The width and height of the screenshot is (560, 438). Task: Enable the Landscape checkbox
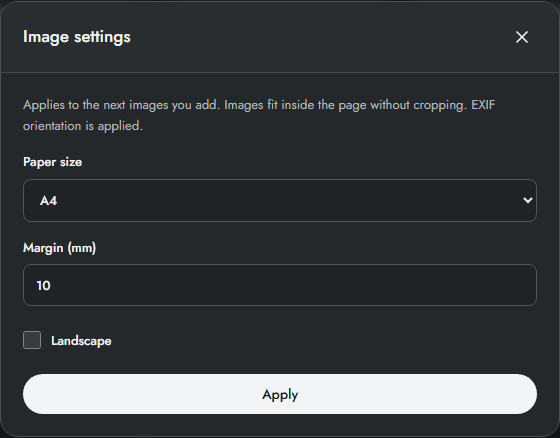pyautogui.click(x=32, y=340)
